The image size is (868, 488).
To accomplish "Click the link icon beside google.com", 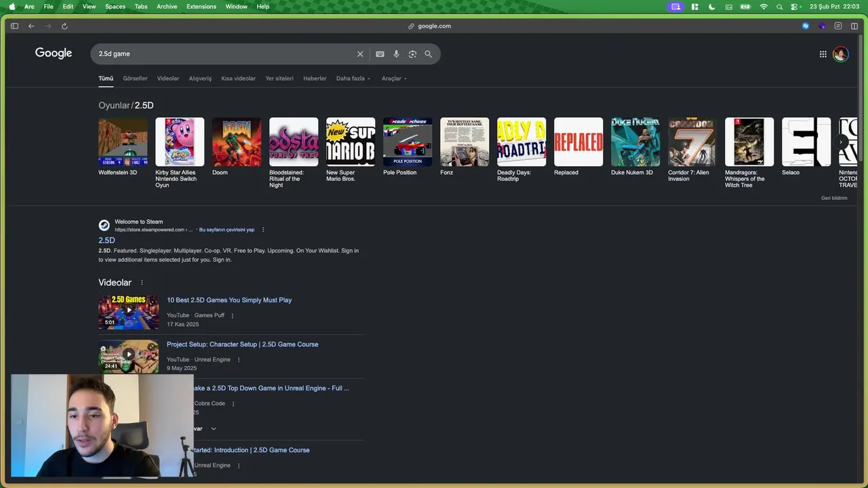I will pyautogui.click(x=411, y=26).
